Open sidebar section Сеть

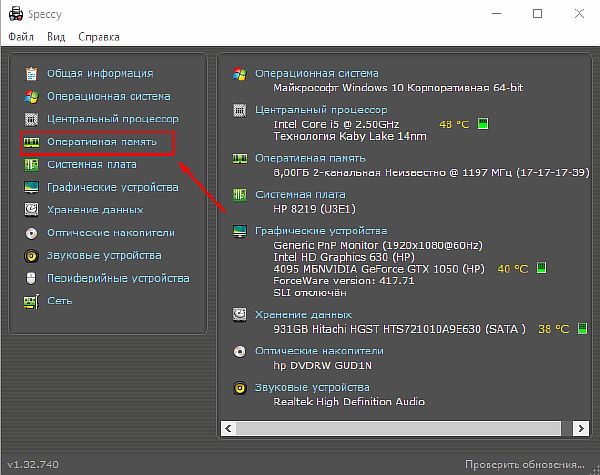click(60, 301)
